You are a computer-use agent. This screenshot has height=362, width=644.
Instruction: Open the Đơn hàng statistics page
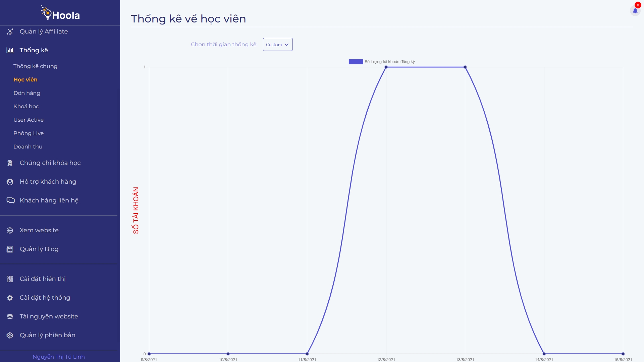click(27, 93)
